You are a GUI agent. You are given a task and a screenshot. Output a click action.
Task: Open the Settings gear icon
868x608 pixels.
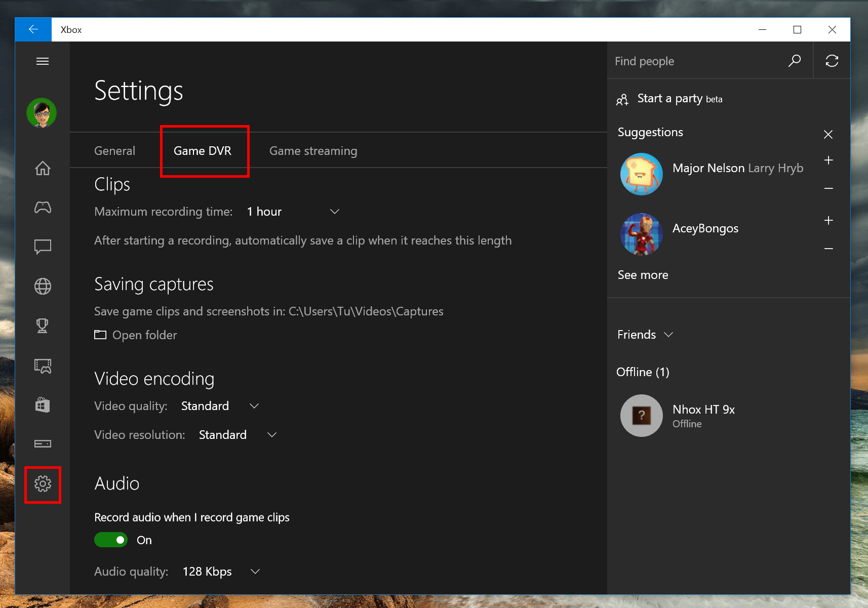click(x=43, y=484)
